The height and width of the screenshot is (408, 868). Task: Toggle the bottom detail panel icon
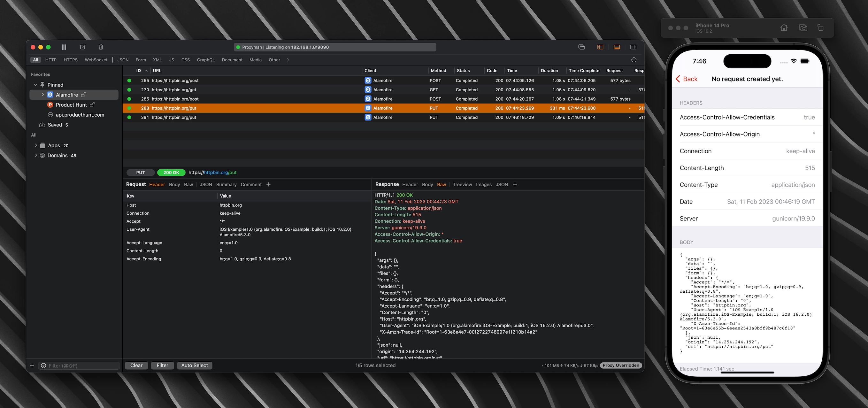click(x=617, y=47)
